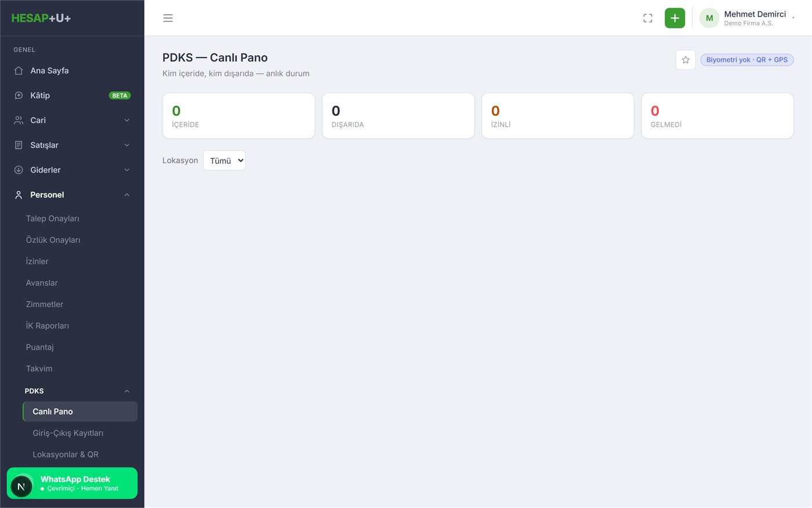
Task: Click the Kâtip chat icon
Action: coord(19,95)
